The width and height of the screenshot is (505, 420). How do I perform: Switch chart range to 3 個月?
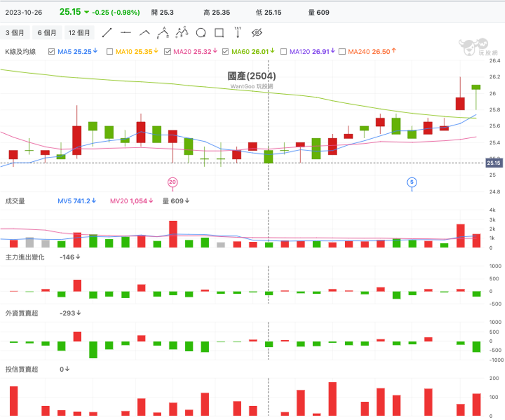pyautogui.click(x=15, y=33)
